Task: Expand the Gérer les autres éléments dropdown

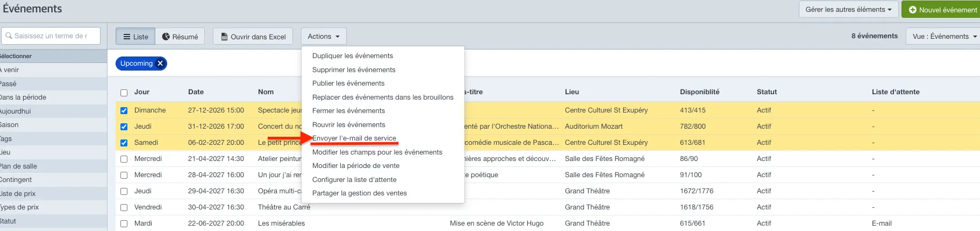Action: tap(848, 10)
